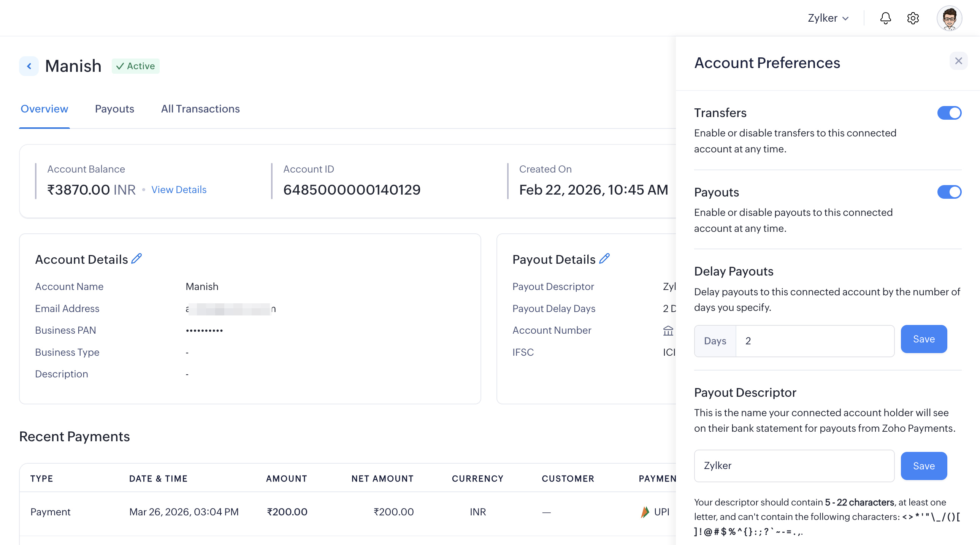980x545 pixels.
Task: Open the notifications bell
Action: pos(885,18)
